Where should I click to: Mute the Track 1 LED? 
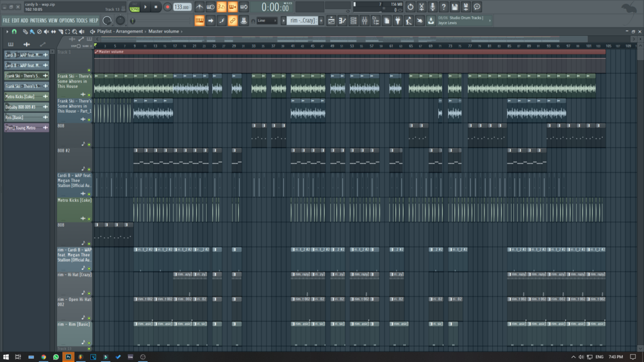[x=89, y=70]
